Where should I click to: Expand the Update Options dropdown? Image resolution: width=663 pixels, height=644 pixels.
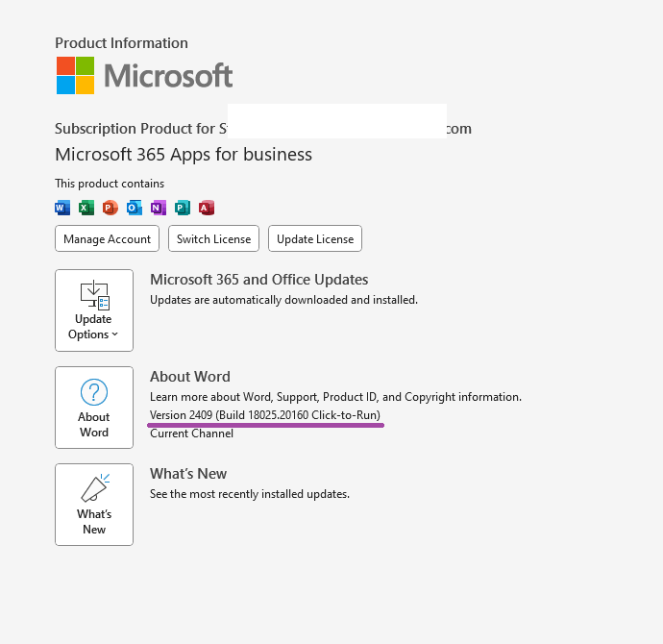coord(94,310)
